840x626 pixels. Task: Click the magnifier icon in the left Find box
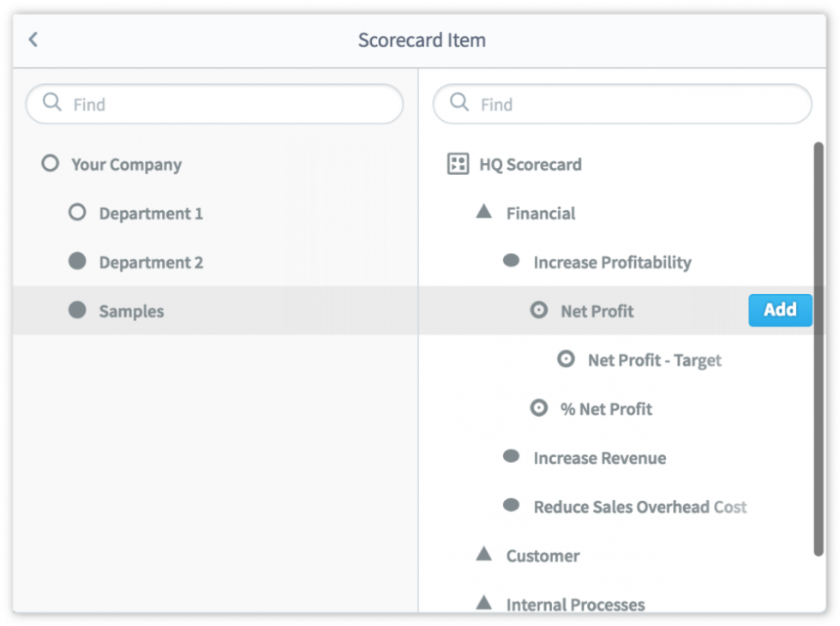tap(52, 104)
